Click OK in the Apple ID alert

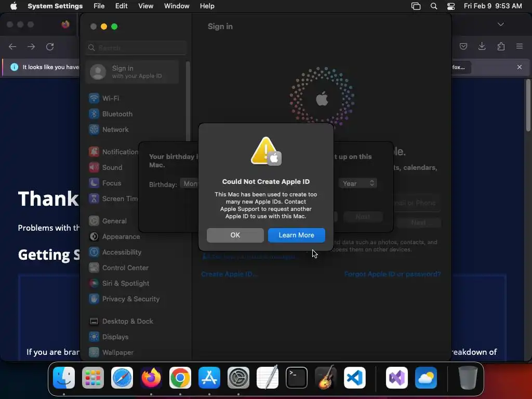(235, 235)
